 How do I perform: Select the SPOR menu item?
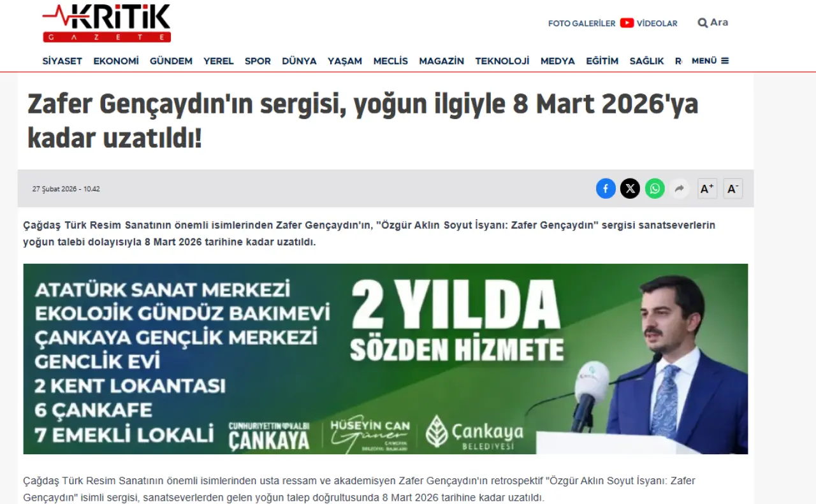pos(258,61)
